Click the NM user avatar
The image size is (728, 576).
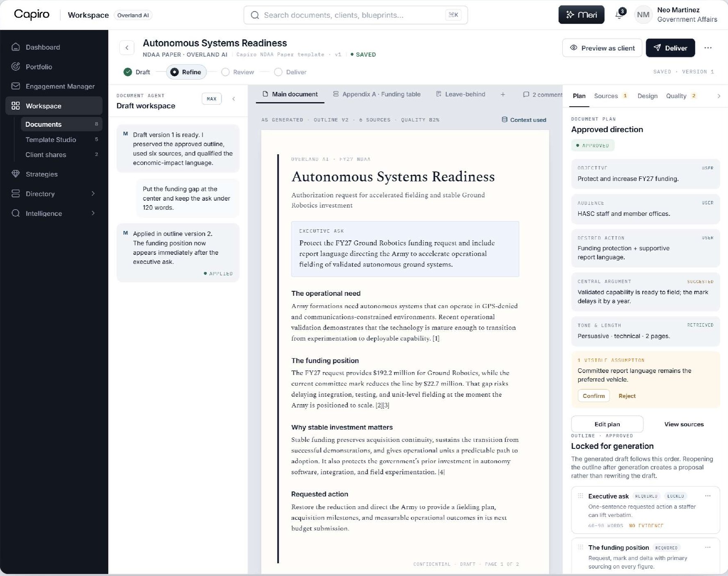643,15
